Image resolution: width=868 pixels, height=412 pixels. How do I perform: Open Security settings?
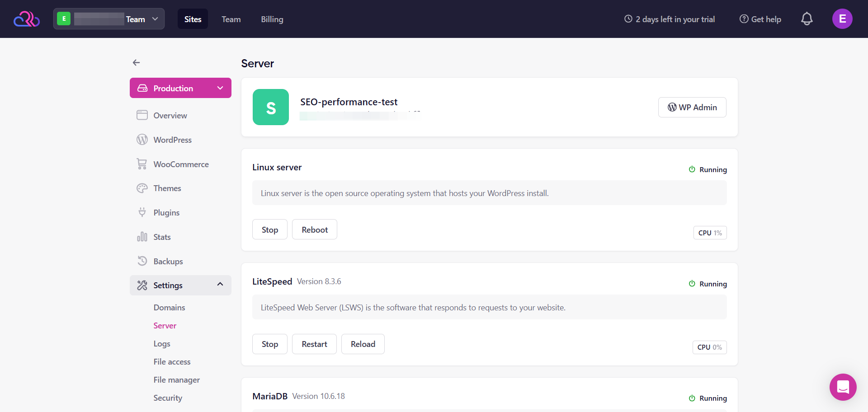168,398
